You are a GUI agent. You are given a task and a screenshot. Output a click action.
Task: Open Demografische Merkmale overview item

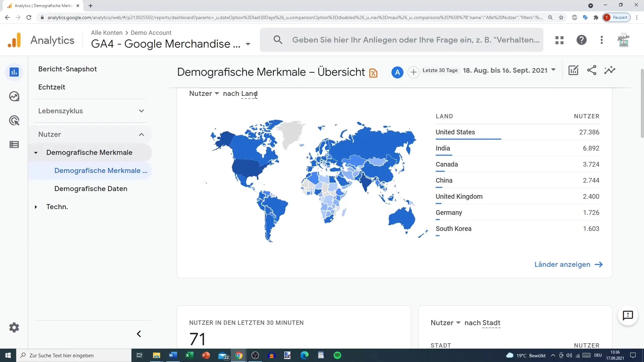tap(101, 171)
